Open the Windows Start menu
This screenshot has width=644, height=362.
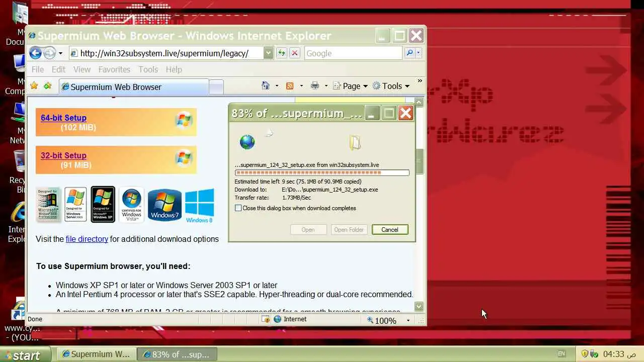(x=26, y=354)
